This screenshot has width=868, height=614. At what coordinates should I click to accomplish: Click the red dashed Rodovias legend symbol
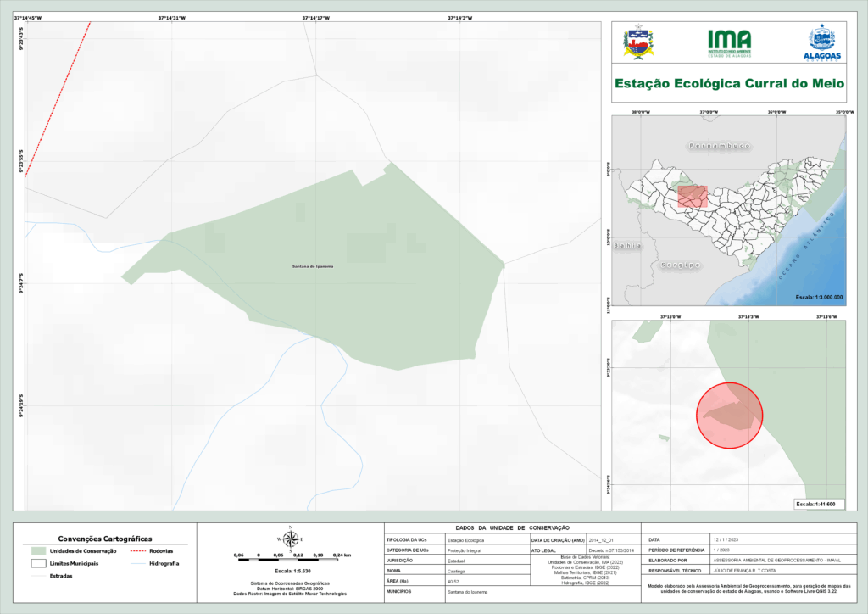coord(135,550)
